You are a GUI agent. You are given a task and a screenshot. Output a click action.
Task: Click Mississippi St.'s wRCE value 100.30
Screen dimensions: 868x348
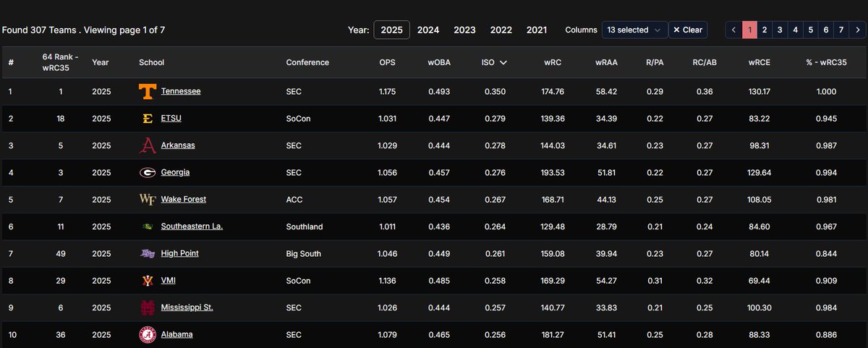(x=759, y=307)
